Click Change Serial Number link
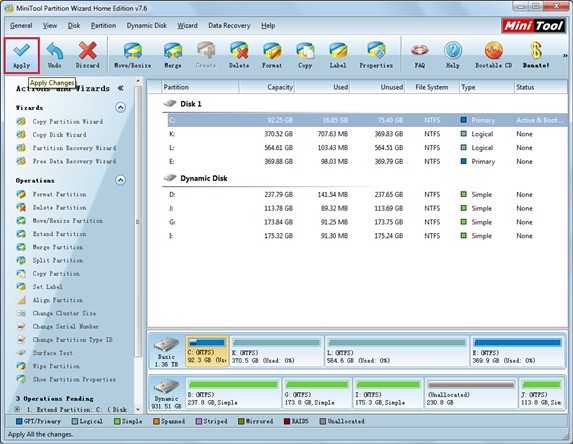Viewport: 573px width, 444px height. click(66, 326)
